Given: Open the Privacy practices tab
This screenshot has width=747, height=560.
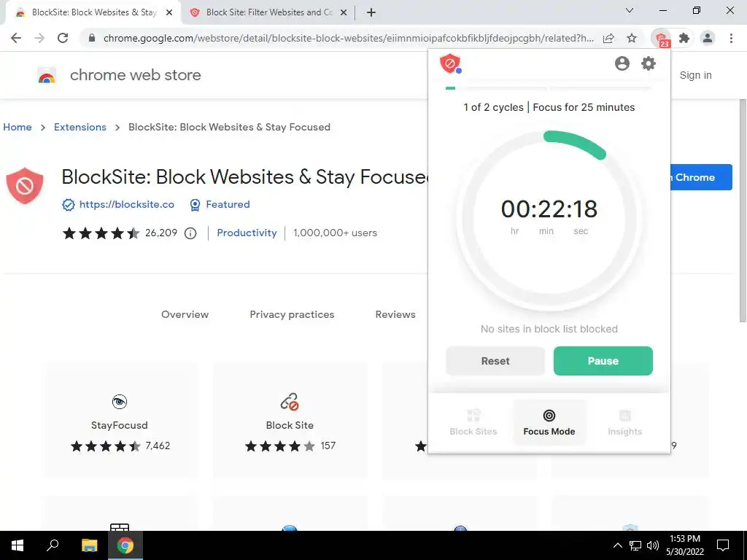Looking at the screenshot, I should [x=292, y=314].
